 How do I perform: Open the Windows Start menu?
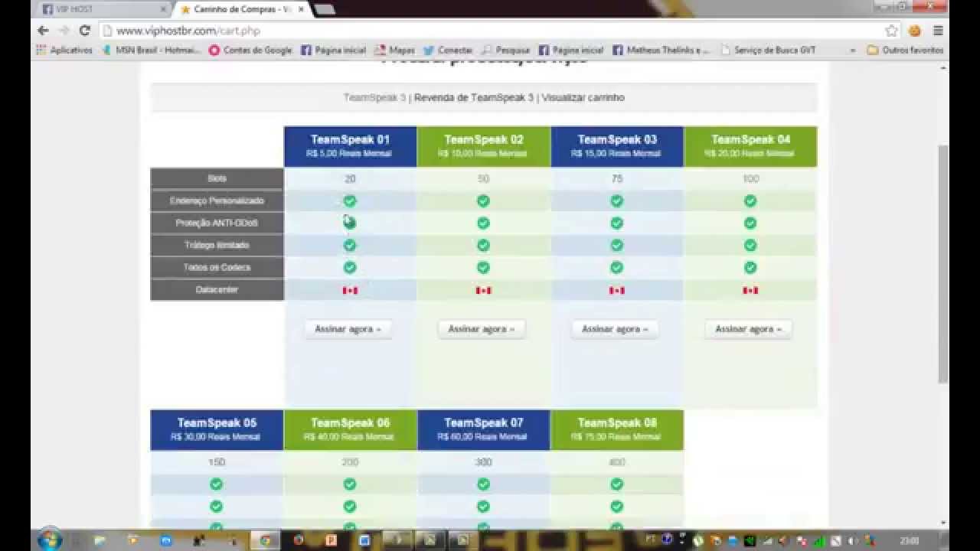49,539
